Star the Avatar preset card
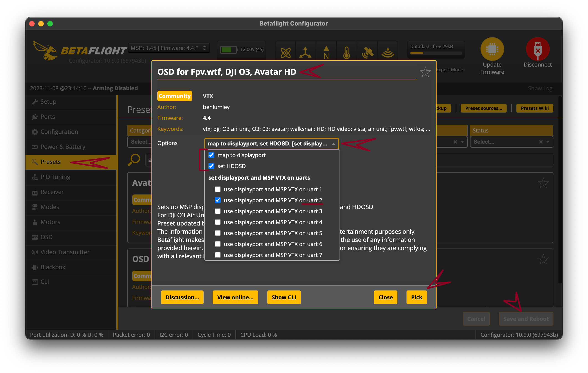Screen dimensions: 588x373 [x=543, y=183]
